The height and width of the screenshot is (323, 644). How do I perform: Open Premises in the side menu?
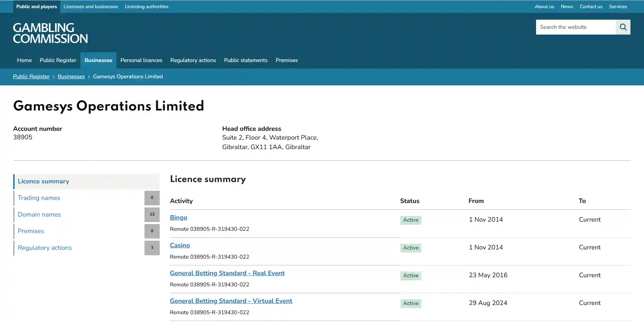pos(31,231)
